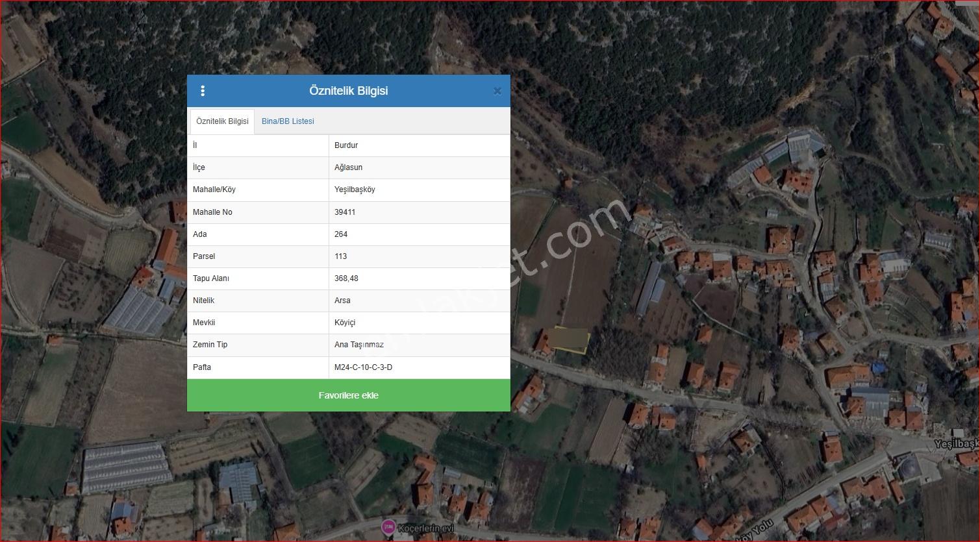Image resolution: width=980 pixels, height=542 pixels.
Task: Select the Pafta value 'M24-C-10-C-3-D'
Action: 363,367
